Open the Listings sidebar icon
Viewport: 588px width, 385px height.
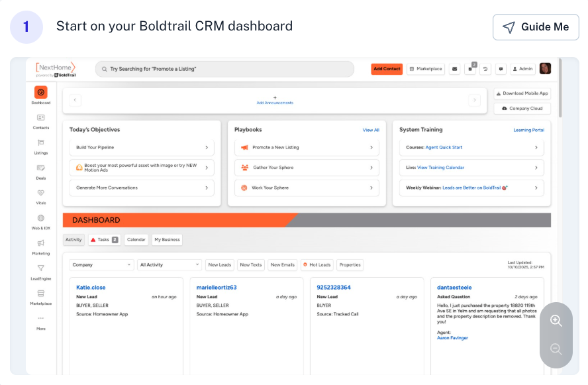(x=41, y=143)
